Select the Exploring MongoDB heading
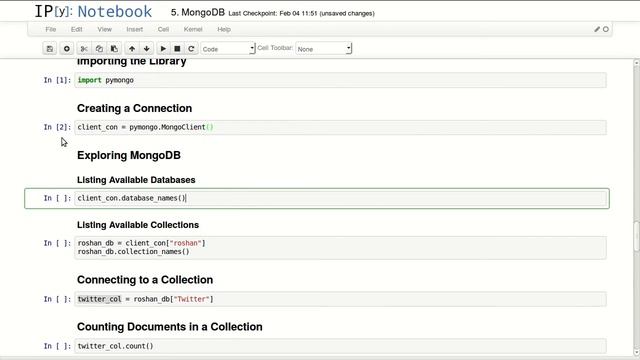The width and height of the screenshot is (640, 360). (x=129, y=156)
